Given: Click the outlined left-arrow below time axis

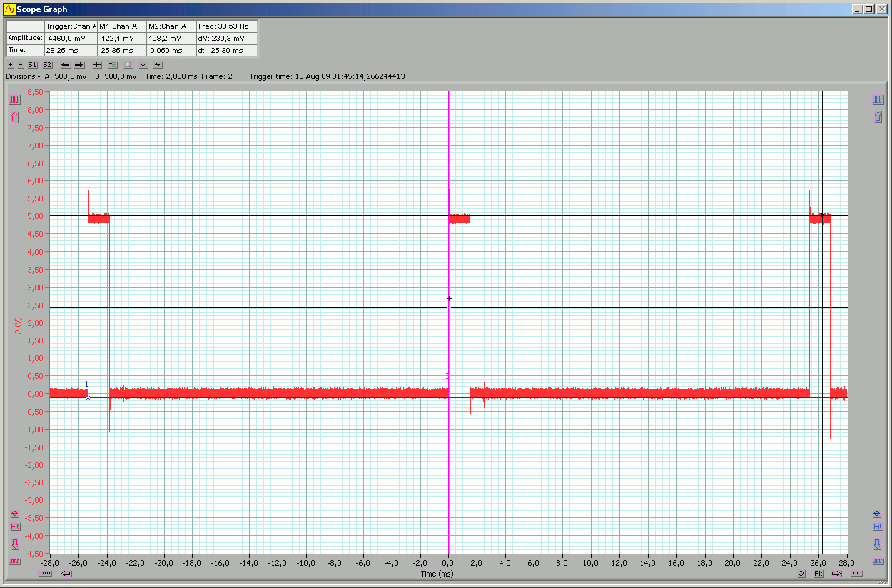Looking at the screenshot, I should [x=66, y=574].
